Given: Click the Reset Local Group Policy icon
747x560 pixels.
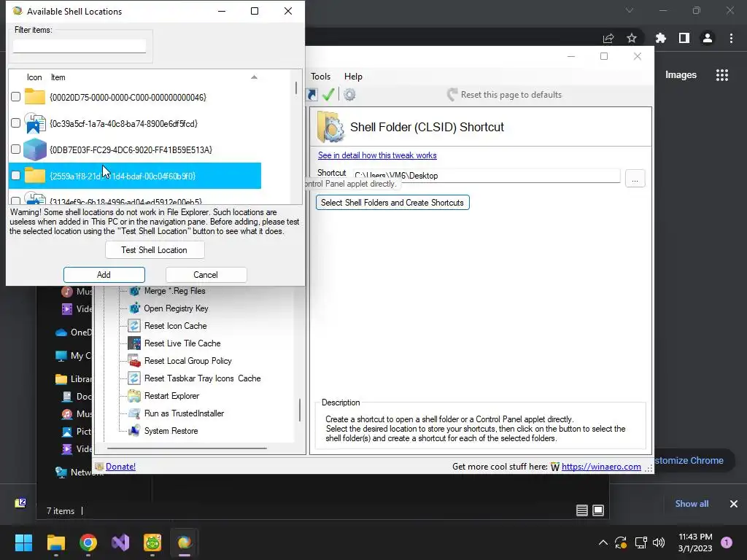Looking at the screenshot, I should tap(134, 361).
